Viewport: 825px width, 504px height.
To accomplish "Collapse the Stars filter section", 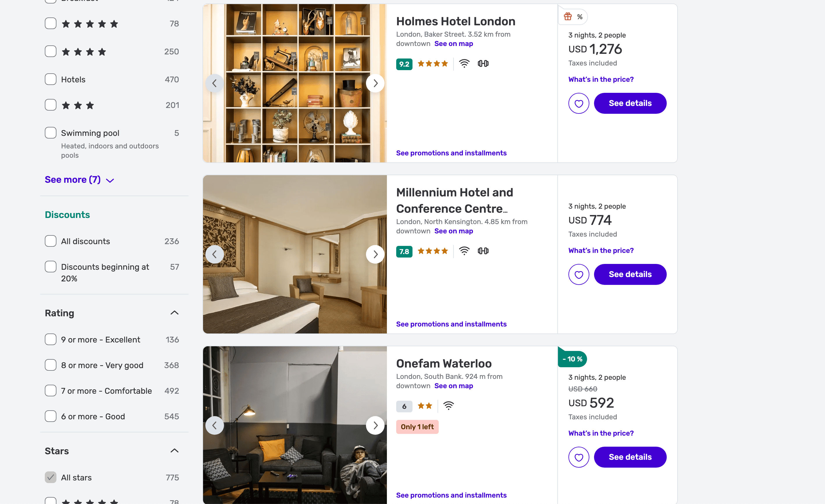I will tap(174, 451).
